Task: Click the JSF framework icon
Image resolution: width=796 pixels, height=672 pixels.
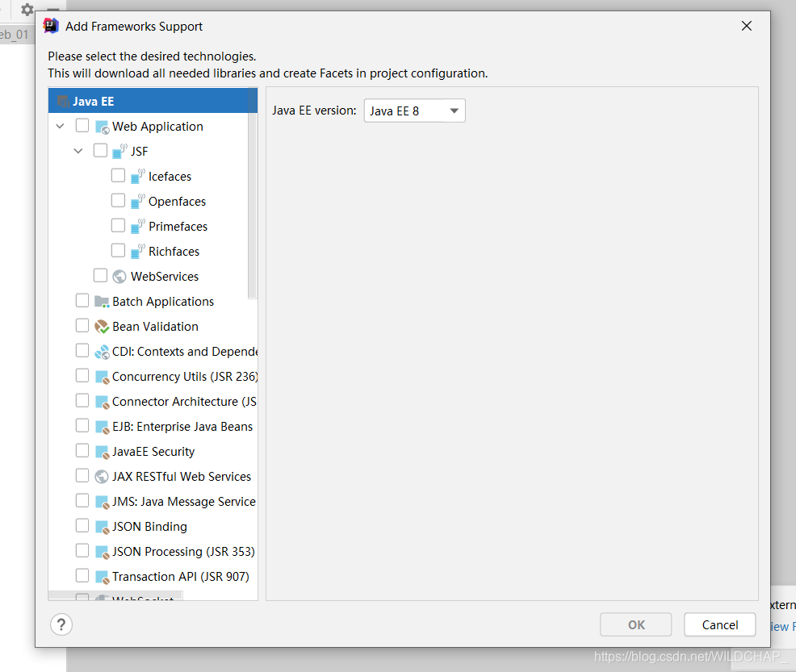Action: (119, 151)
